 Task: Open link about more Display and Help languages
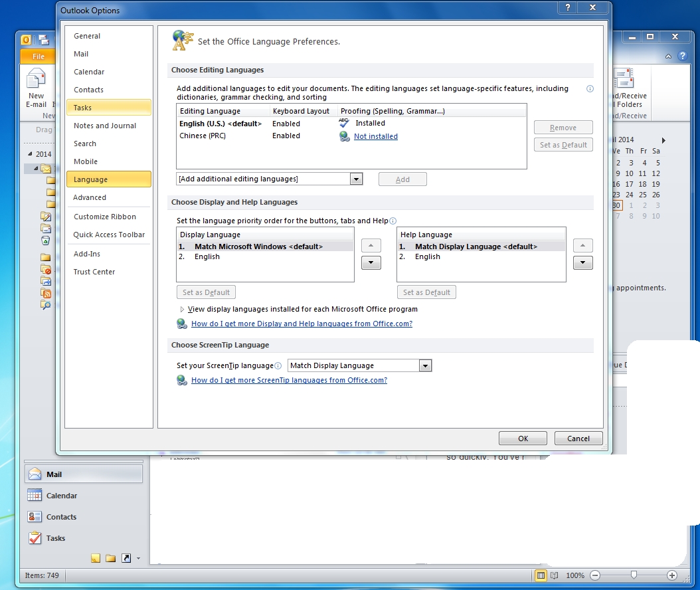tap(302, 324)
